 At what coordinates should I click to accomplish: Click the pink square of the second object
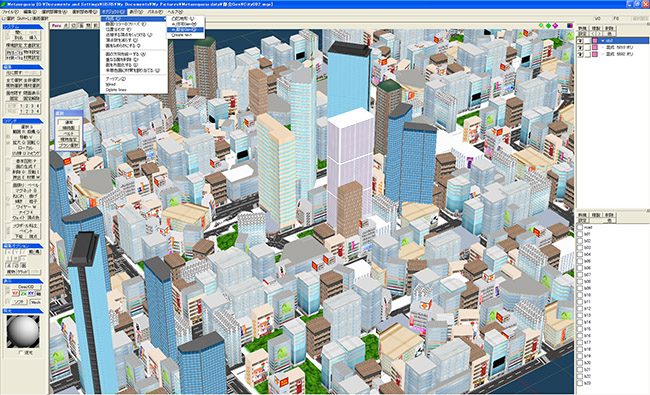[x=595, y=48]
